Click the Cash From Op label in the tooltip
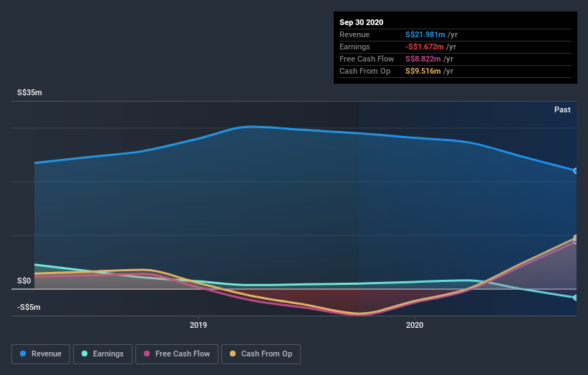This screenshot has width=588, height=375. (365, 71)
